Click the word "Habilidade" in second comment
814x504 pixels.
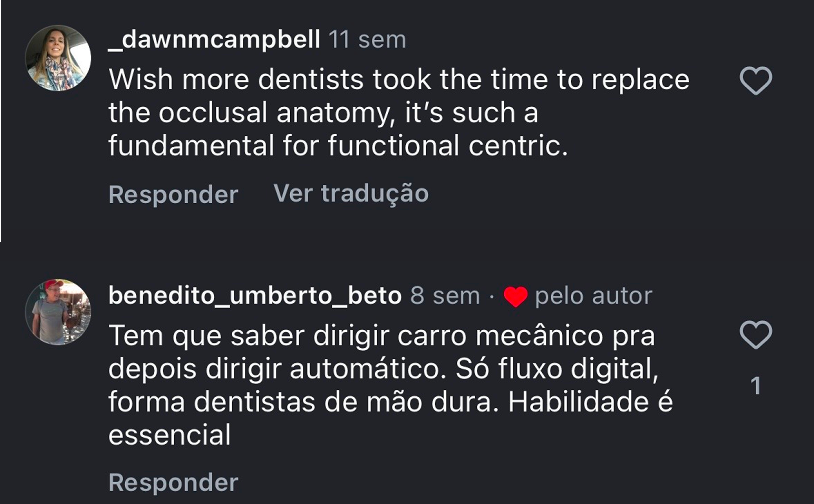pos(578,402)
